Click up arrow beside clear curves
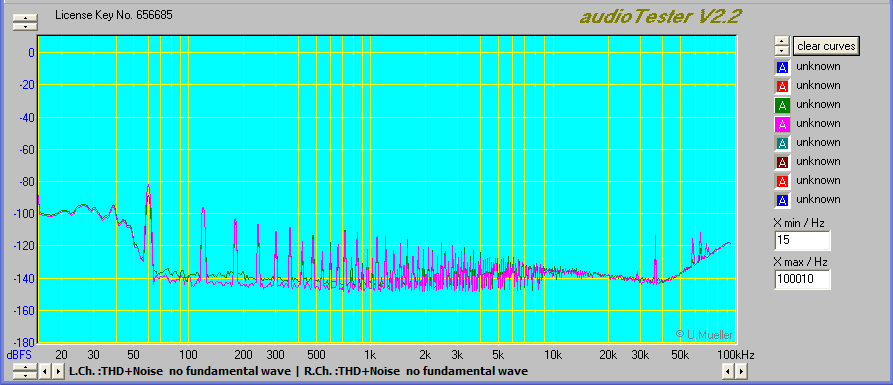Viewport: 893px width, 385px height. (x=782, y=41)
